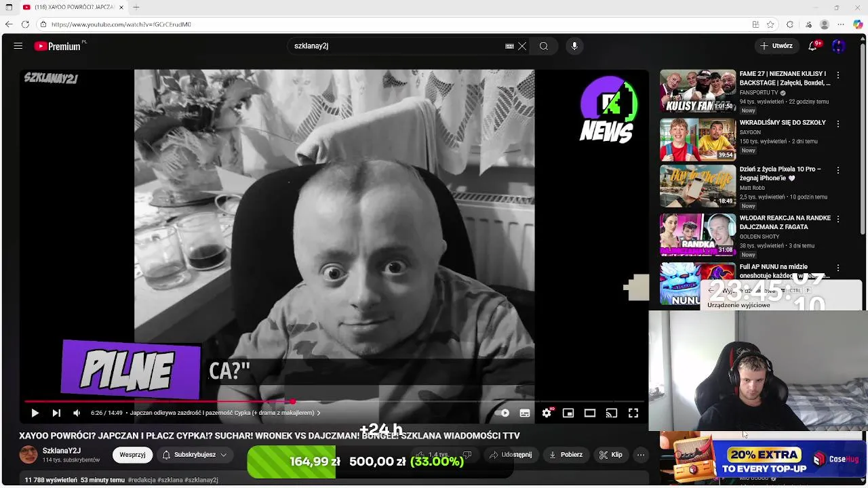Toggle the autoplay switch in player
Screen dimensions: 868x488
503,413
